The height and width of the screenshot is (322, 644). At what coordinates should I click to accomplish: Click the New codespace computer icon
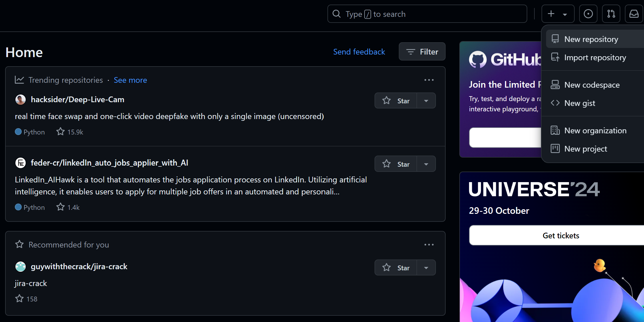click(555, 84)
